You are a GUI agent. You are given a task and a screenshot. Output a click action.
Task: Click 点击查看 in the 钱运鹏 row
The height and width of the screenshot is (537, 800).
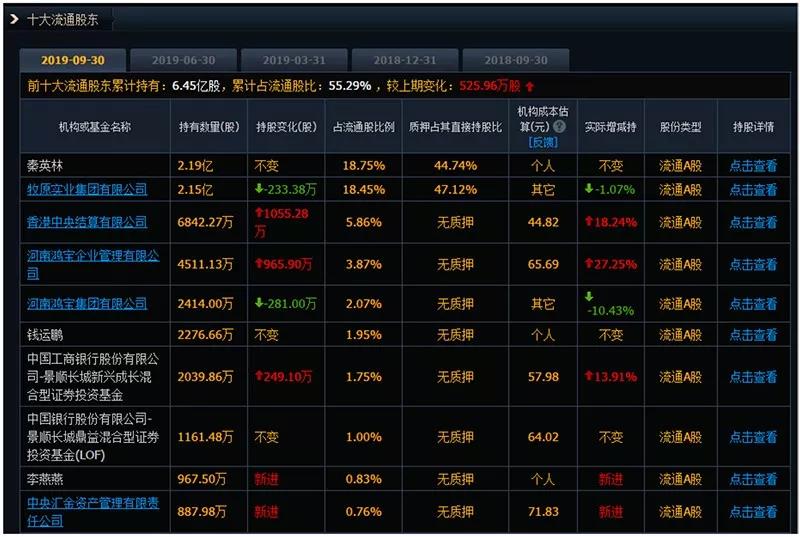click(x=752, y=335)
